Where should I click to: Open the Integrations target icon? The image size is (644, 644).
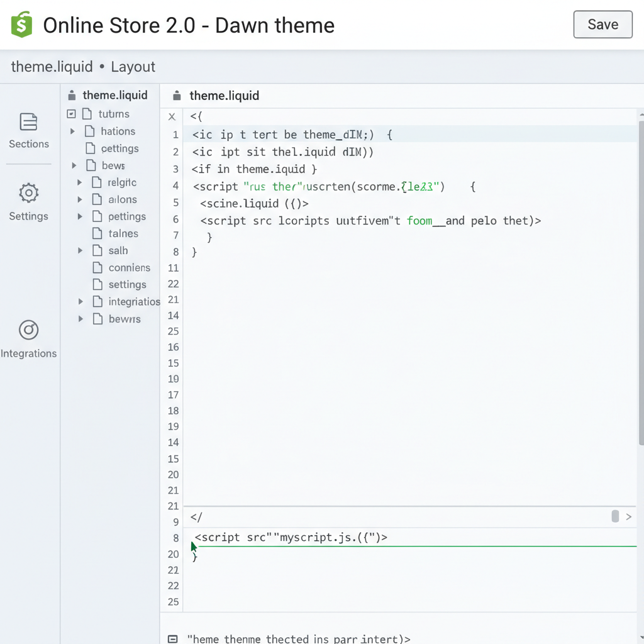29,330
